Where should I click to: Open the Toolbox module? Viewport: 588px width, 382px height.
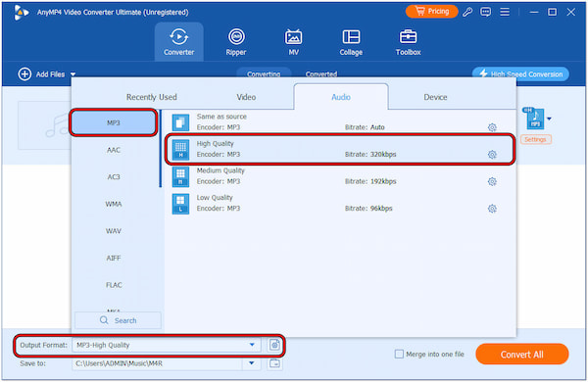pyautogui.click(x=408, y=41)
